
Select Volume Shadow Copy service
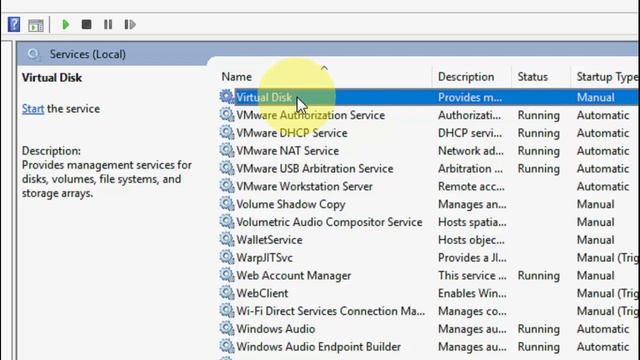(x=291, y=204)
